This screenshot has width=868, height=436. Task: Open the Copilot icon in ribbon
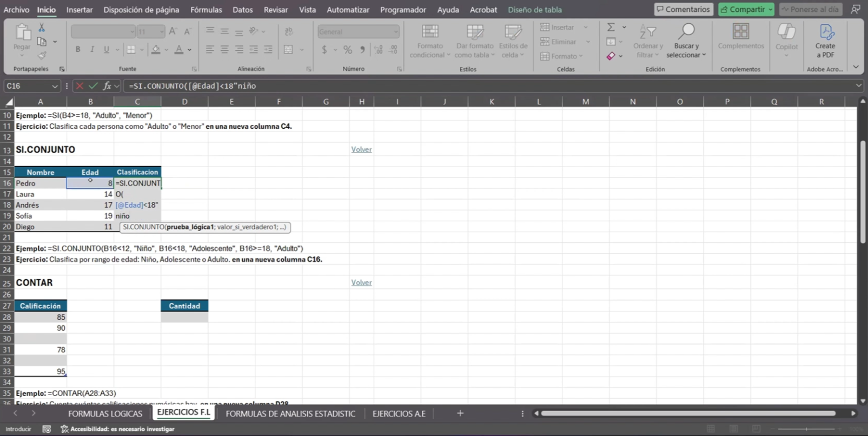coord(786,32)
